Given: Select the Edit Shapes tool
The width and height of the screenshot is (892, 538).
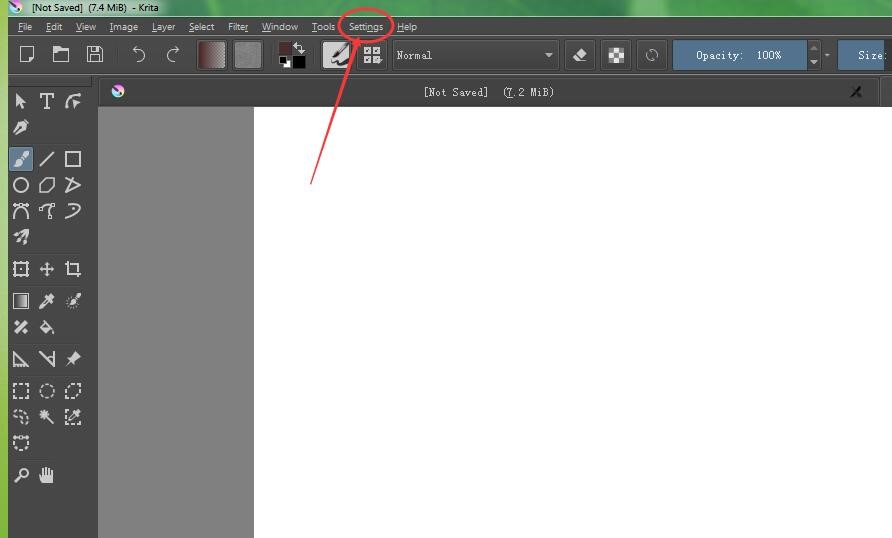Looking at the screenshot, I should (x=73, y=101).
